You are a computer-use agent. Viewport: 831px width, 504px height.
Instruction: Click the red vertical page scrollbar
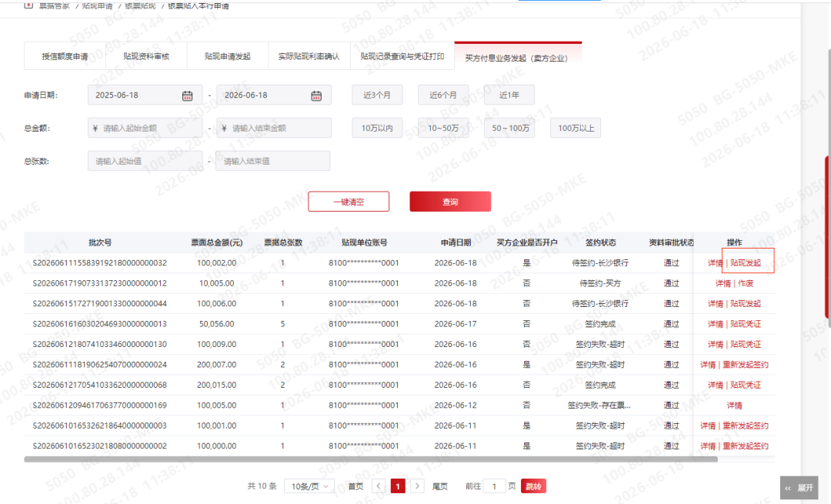827,238
